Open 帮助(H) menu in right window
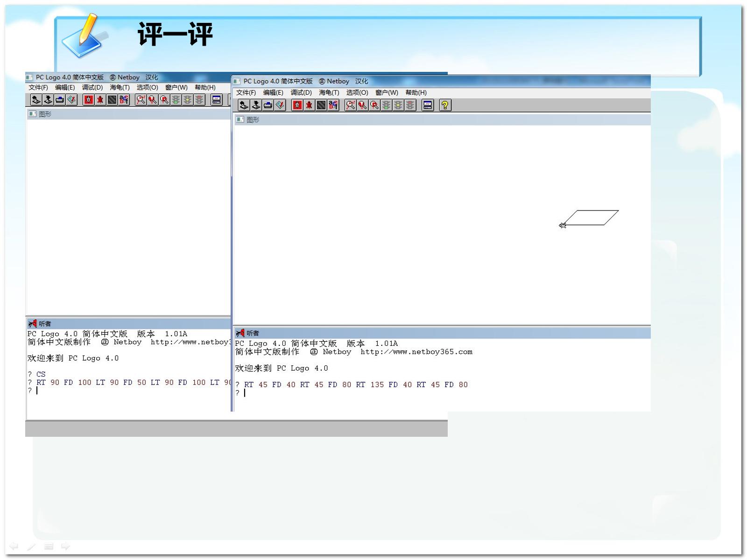This screenshot has width=747, height=560. [x=416, y=92]
